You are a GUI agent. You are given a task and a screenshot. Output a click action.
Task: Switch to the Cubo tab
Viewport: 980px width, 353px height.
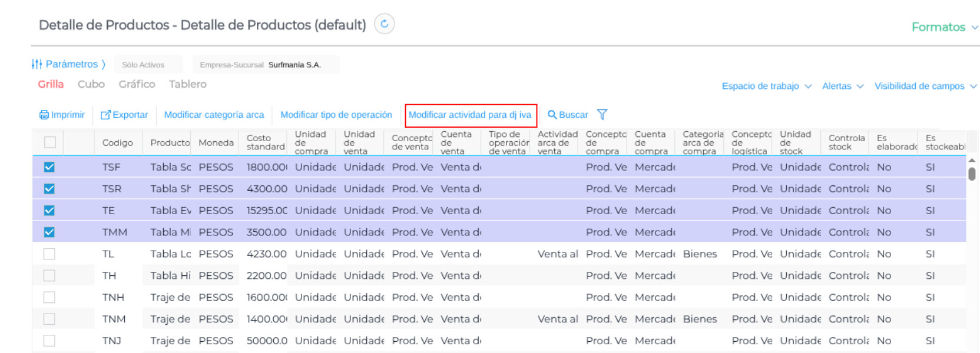point(91,84)
